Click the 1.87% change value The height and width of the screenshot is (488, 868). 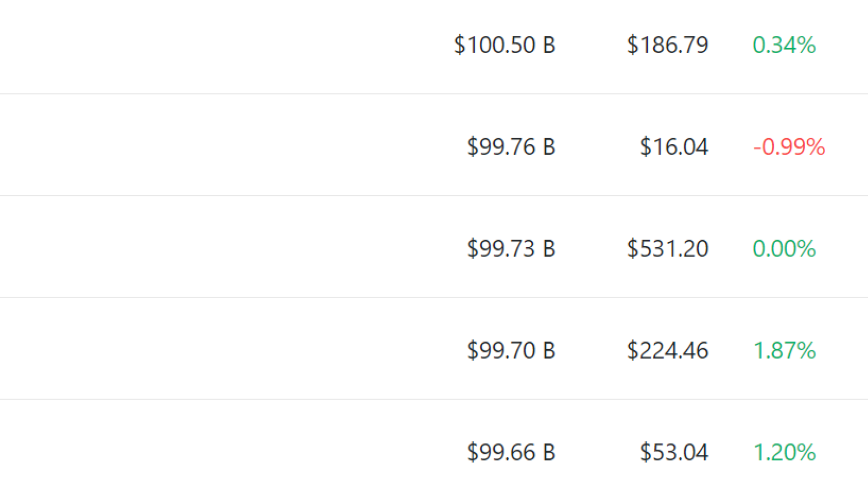(784, 351)
